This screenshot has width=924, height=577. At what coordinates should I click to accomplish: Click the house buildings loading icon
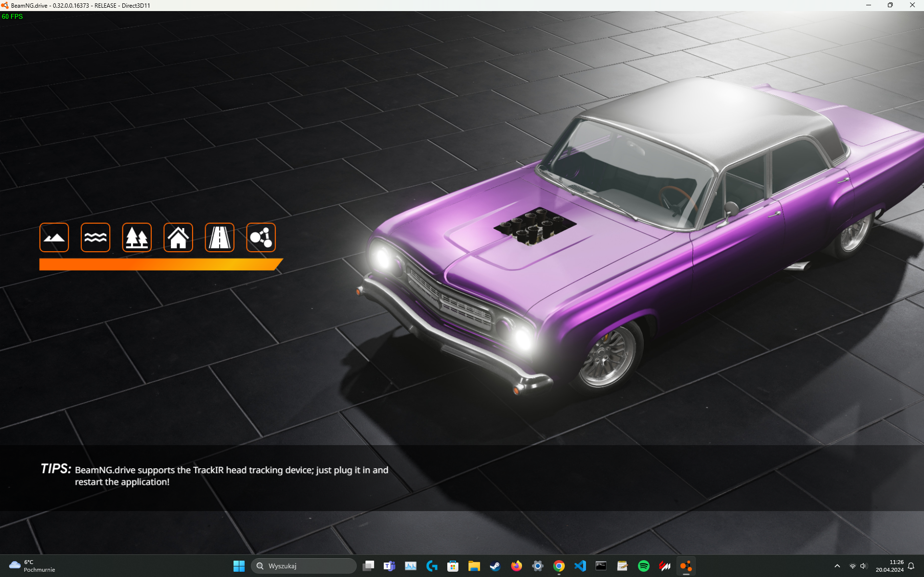click(178, 237)
